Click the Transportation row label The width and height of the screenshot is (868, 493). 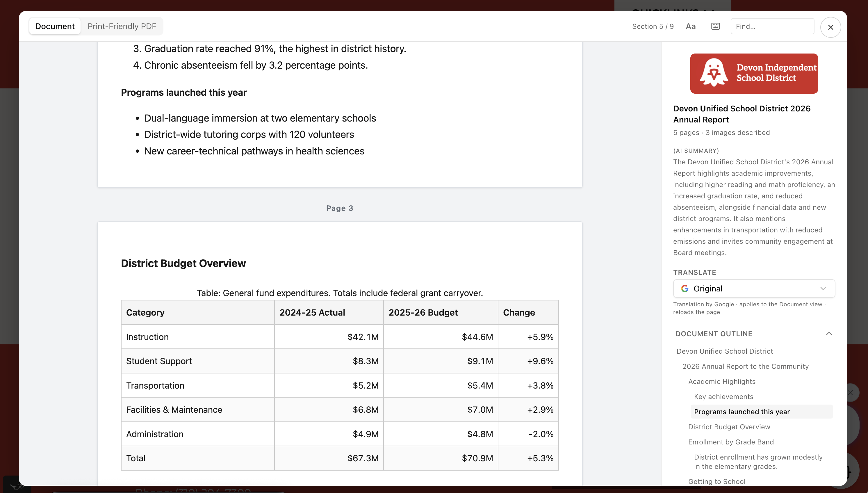(155, 385)
